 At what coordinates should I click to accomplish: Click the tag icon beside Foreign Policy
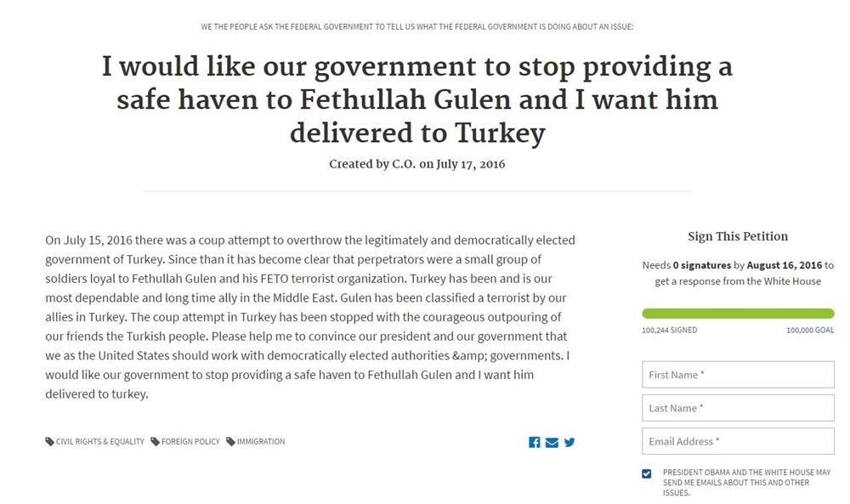coord(156,442)
